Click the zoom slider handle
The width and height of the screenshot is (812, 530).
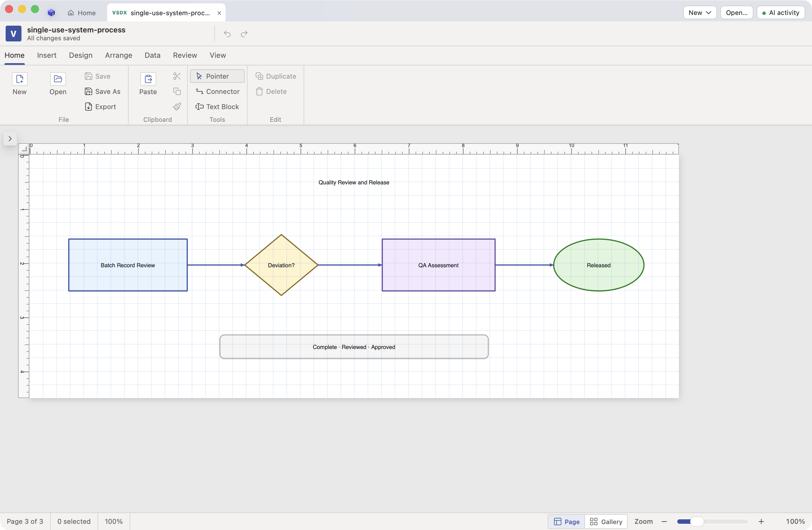[696, 522]
